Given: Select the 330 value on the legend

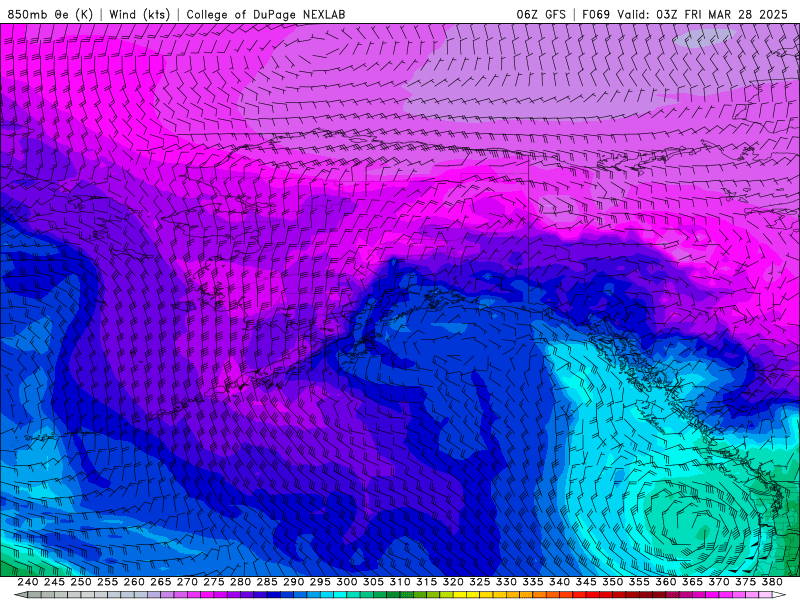Looking at the screenshot, I should point(506,582).
